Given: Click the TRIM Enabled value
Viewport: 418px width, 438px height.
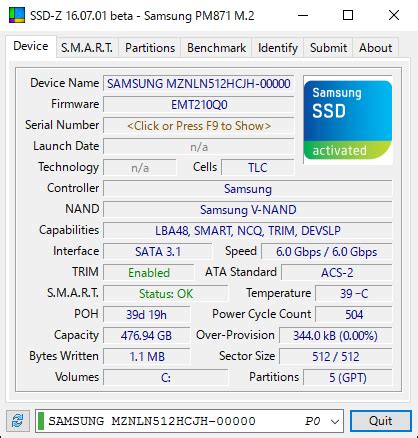Looking at the screenshot, I should [149, 273].
